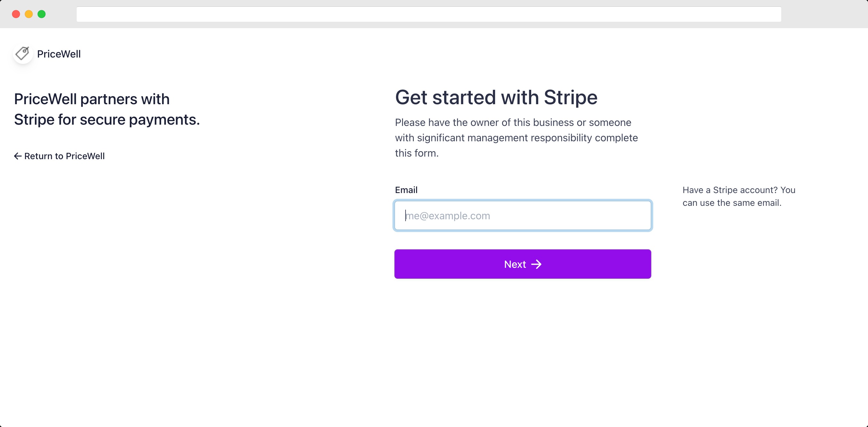The image size is (868, 427).
Task: Click the me@example.com placeholder text
Action: pos(448,216)
